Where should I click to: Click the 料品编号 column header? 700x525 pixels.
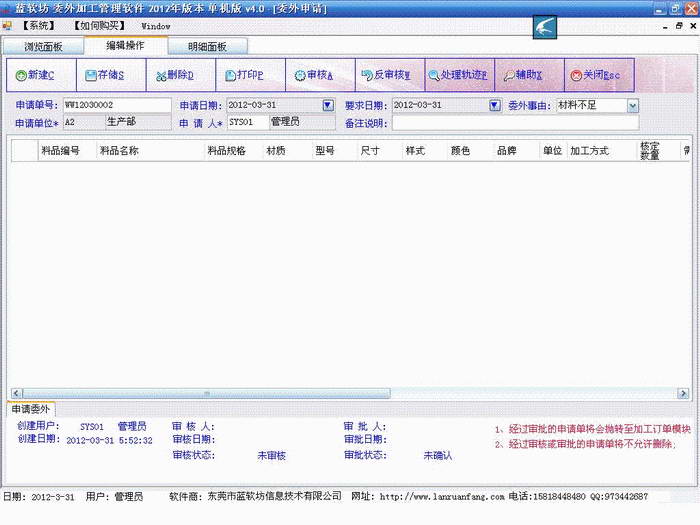(67, 151)
